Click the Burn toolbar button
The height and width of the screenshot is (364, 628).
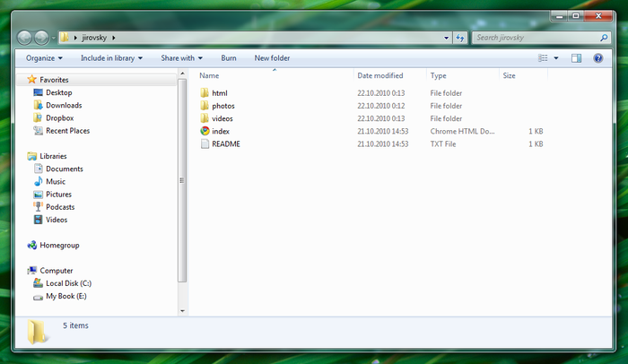click(x=229, y=58)
